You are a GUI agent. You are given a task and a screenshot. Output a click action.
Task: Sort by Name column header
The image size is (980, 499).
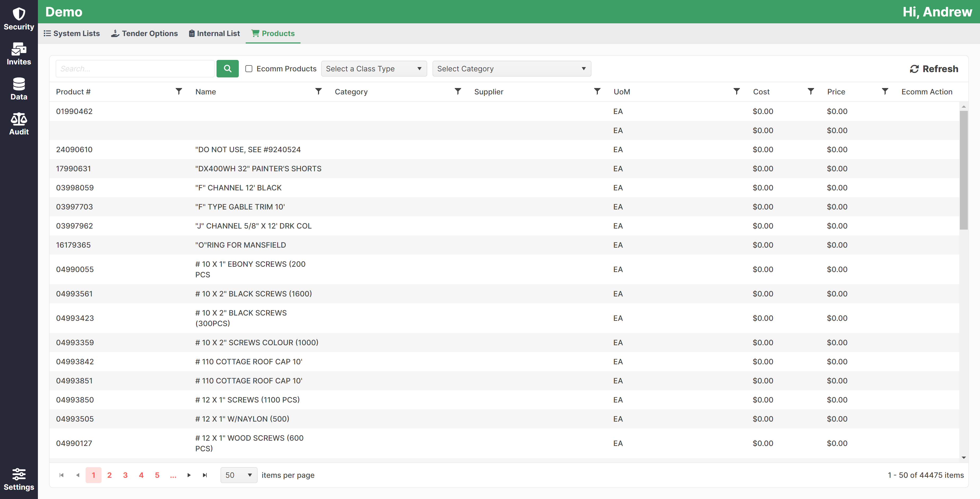coord(205,92)
